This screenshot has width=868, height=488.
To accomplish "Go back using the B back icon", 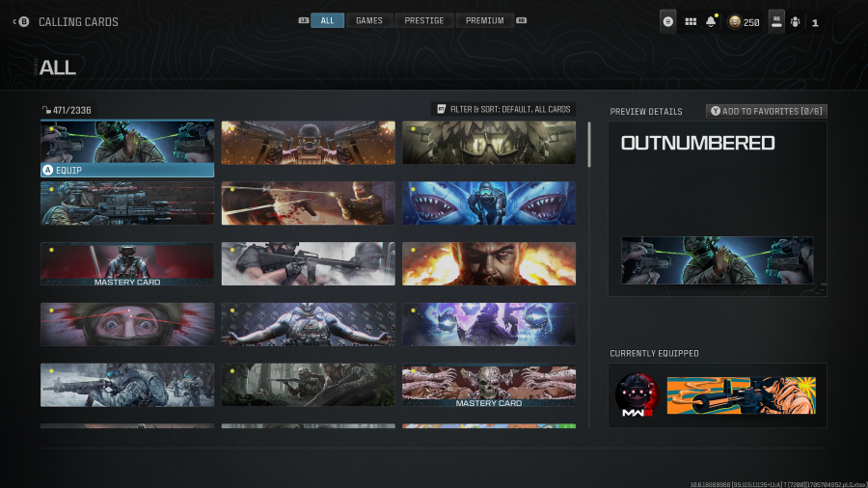I will pyautogui.click(x=23, y=21).
